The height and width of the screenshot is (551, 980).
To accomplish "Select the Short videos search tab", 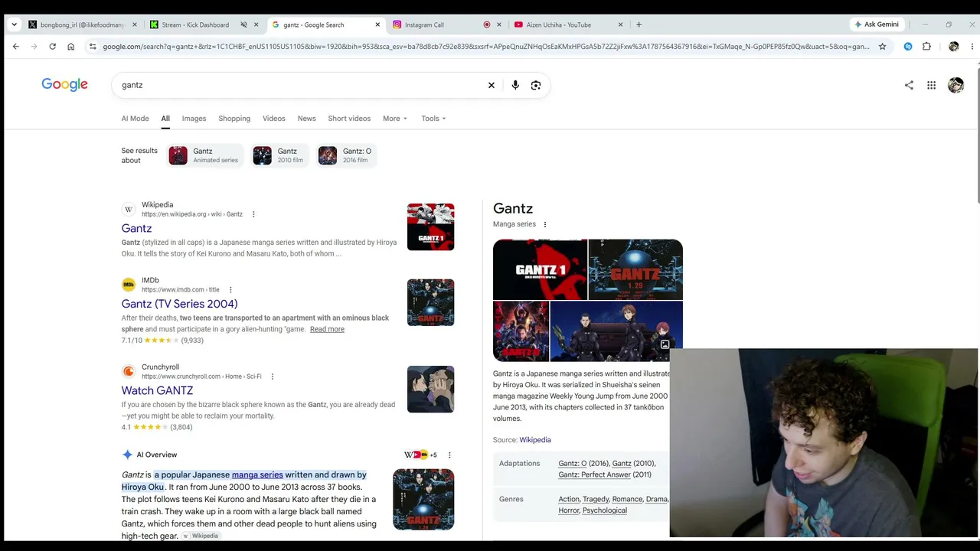I will (x=349, y=119).
